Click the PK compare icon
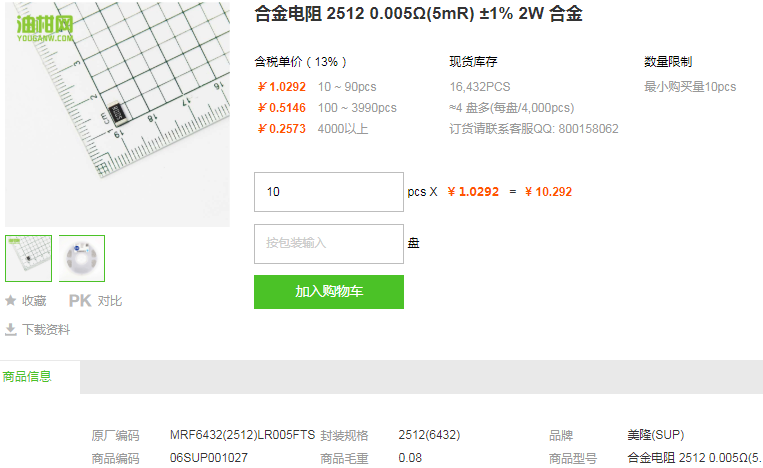 [80, 301]
